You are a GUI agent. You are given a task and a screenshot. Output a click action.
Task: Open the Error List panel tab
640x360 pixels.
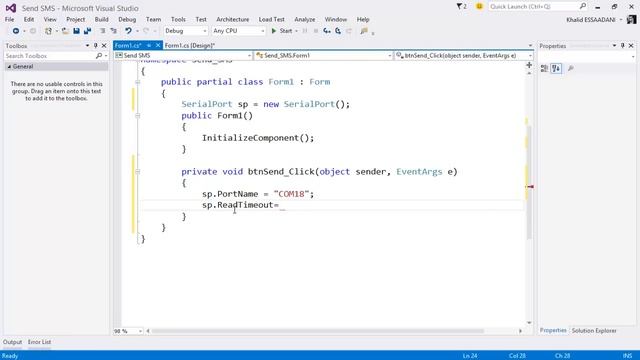pos(40,342)
